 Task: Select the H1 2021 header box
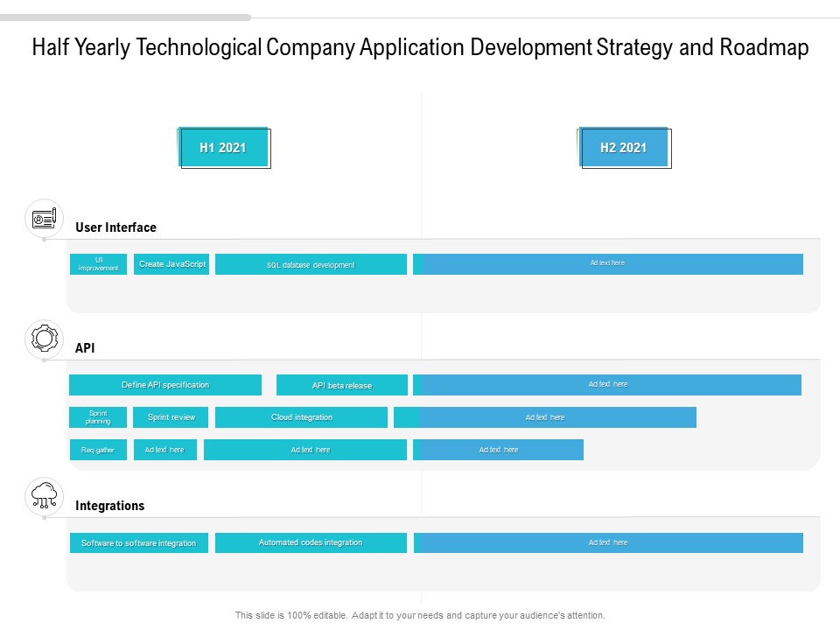click(224, 148)
